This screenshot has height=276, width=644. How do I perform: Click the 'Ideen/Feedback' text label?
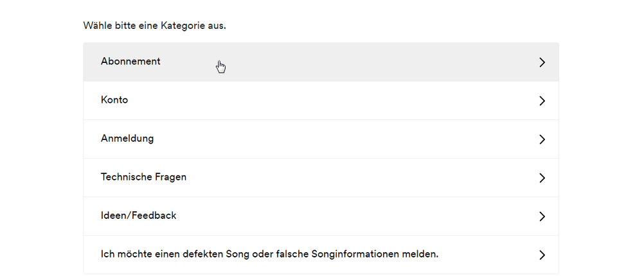pos(138,216)
